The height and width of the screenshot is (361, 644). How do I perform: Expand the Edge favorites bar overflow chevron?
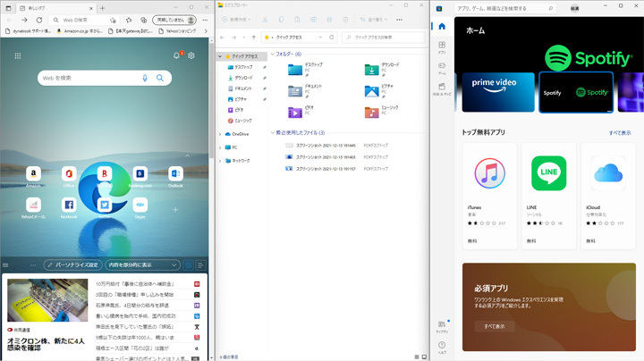(206, 30)
